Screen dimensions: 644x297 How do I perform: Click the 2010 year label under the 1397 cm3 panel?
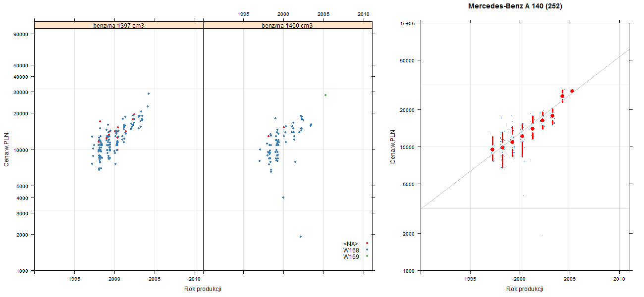click(x=195, y=279)
